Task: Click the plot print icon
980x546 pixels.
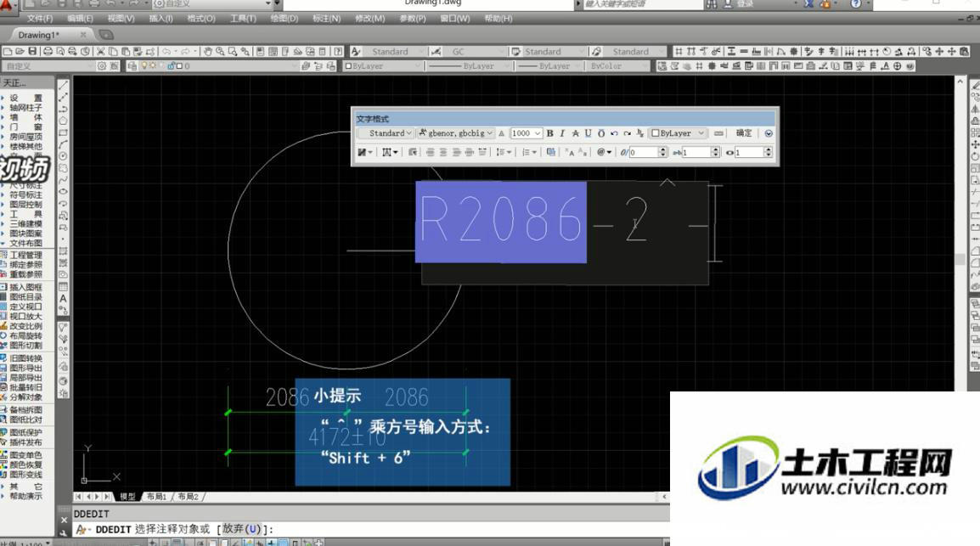Action: tap(48, 51)
